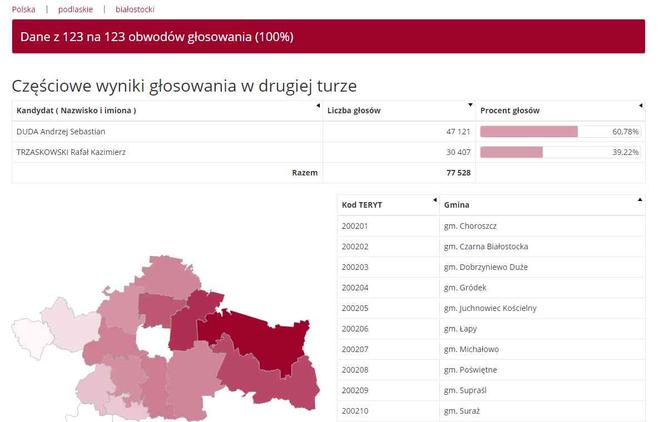Screen dimensions: 664x422
Task: Click the 39,22% percentage bar
Action: pyautogui.click(x=560, y=152)
